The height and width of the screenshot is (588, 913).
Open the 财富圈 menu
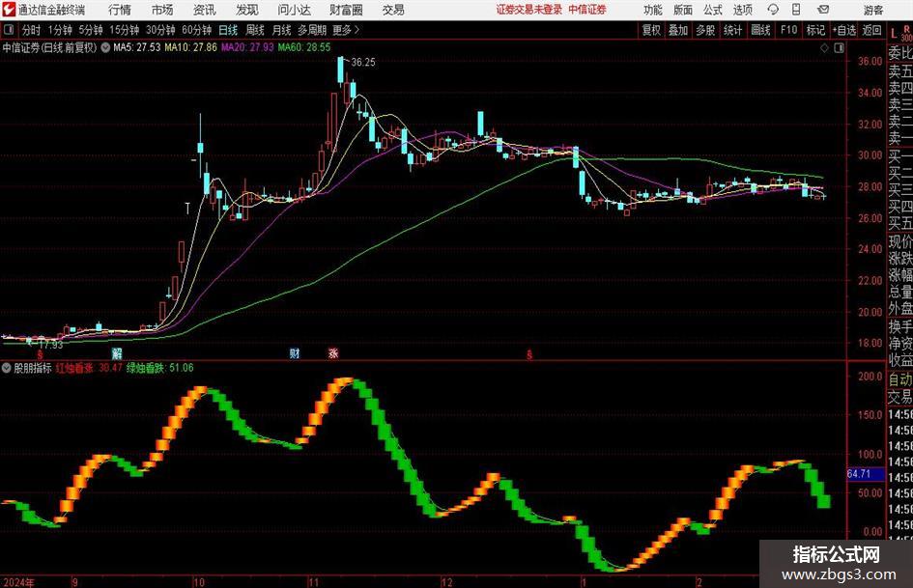click(346, 10)
